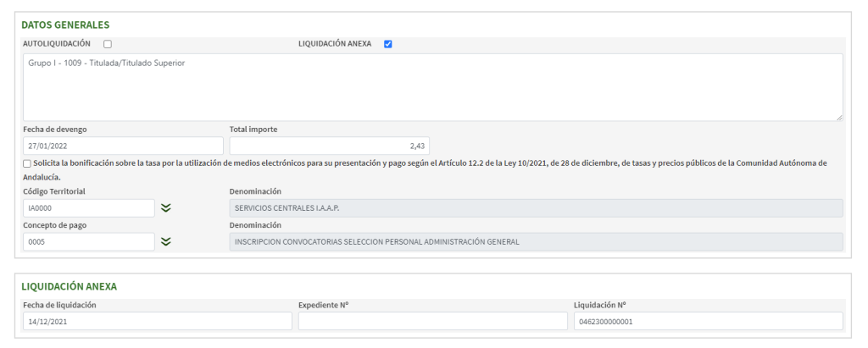
Task: Grab the resize handle of the description textarea
Action: point(838,117)
